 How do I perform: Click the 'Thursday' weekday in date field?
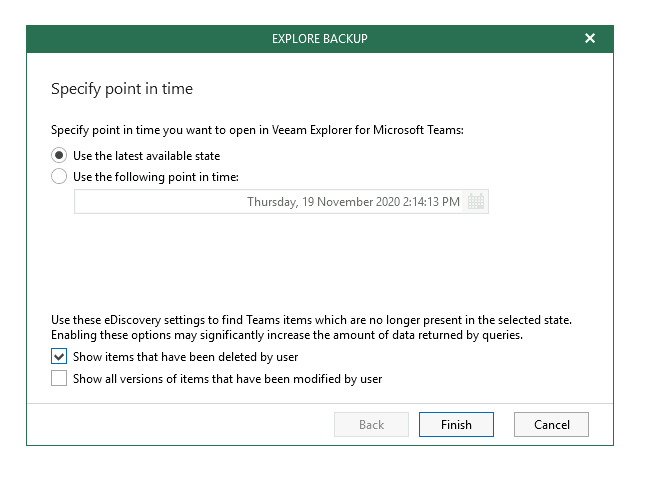[273, 202]
